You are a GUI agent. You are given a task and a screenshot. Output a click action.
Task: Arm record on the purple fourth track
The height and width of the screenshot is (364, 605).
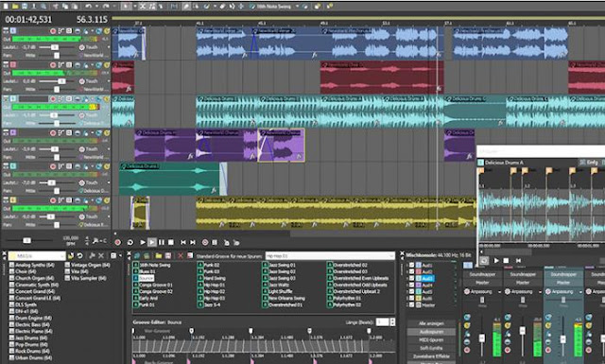click(x=53, y=132)
